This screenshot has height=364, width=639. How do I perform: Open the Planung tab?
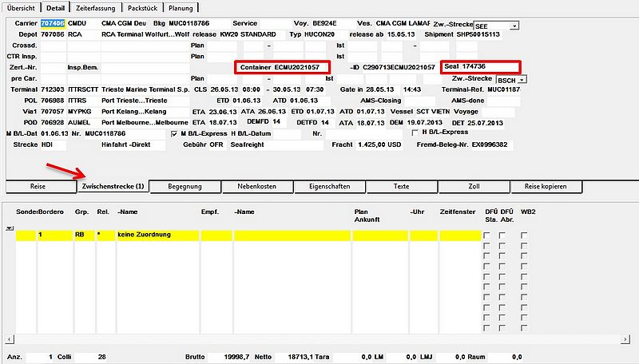[x=181, y=8]
